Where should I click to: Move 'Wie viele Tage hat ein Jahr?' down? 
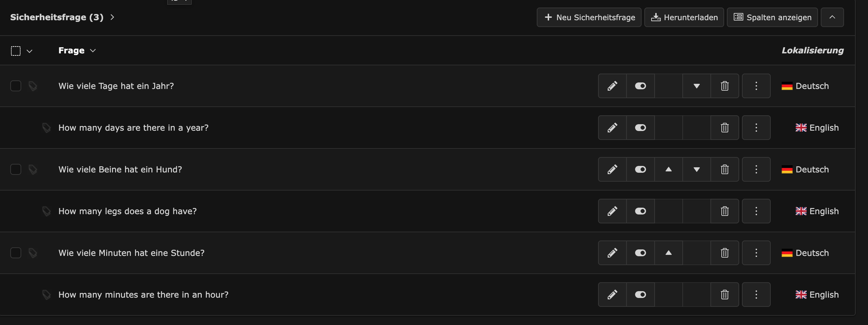(696, 86)
